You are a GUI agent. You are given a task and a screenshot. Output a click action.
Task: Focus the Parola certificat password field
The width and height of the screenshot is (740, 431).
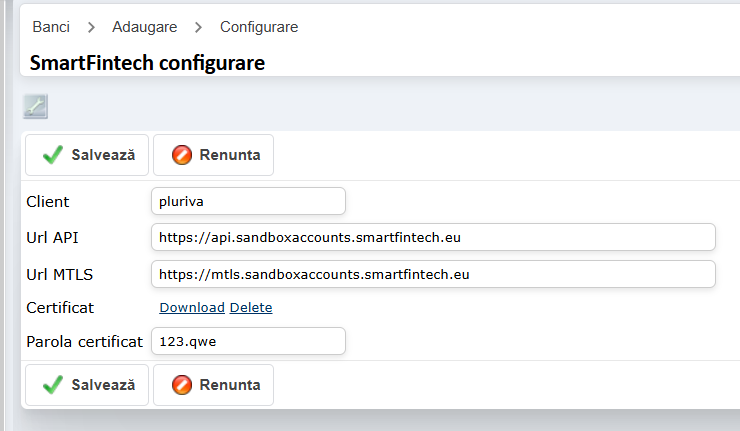click(247, 341)
